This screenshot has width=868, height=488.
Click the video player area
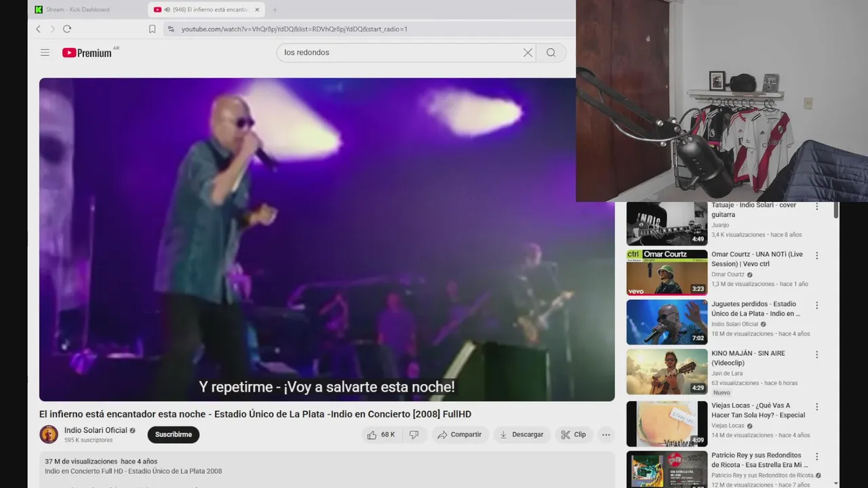(x=327, y=239)
